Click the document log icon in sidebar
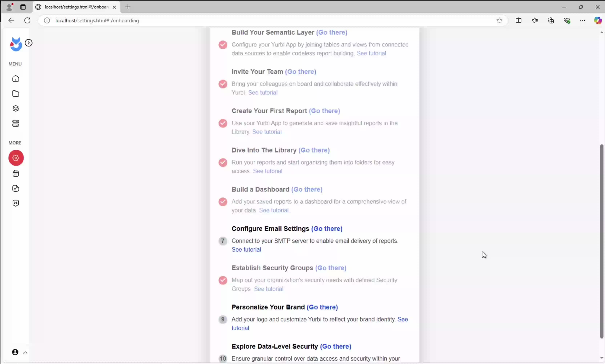 coord(16,188)
